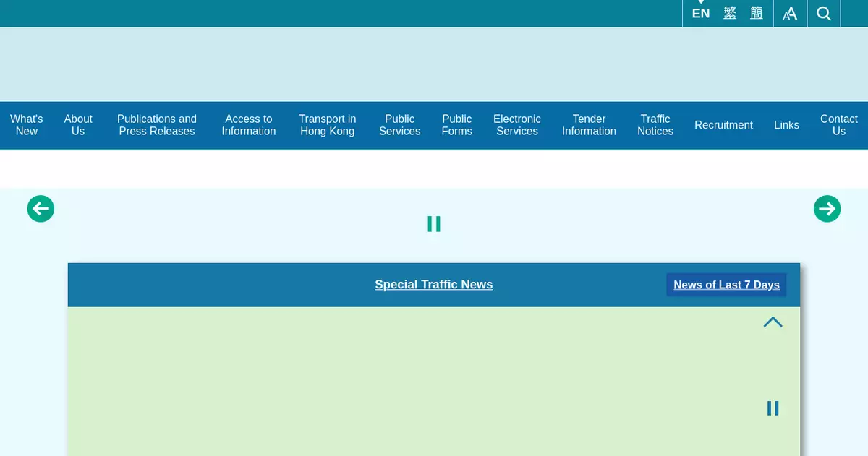Open the Traffic Notices menu
The image size is (868, 456).
pos(655,125)
